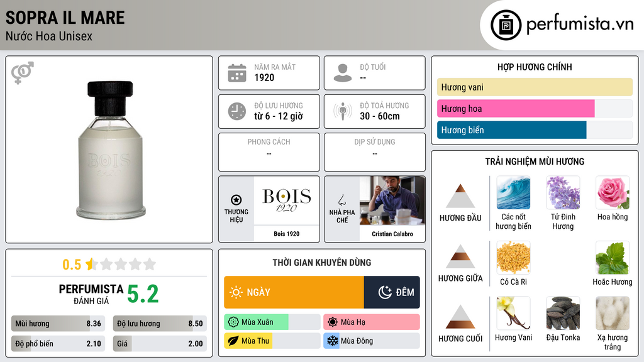Screen dimensions: 644x362
Task: Click the clock icon for Độ lưu hương
Action: pos(237,111)
